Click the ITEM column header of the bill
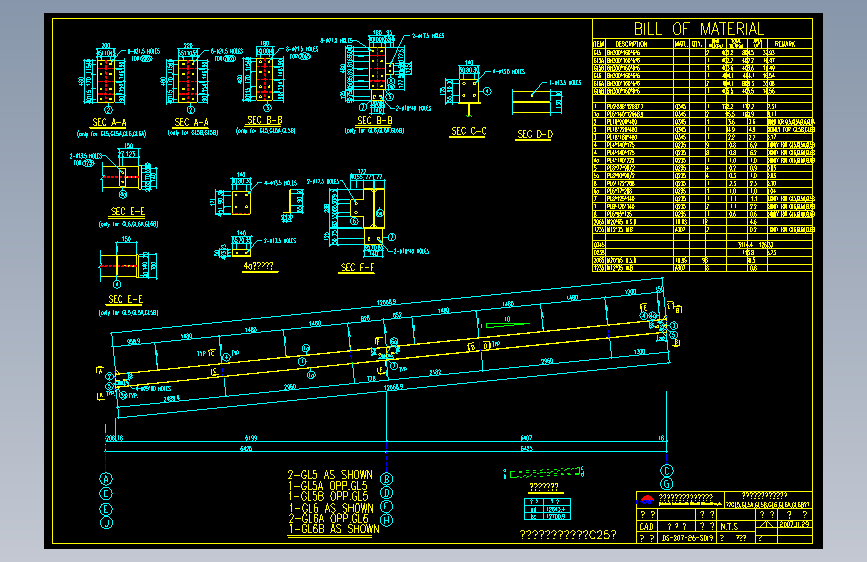The height and width of the screenshot is (562, 867). click(599, 44)
